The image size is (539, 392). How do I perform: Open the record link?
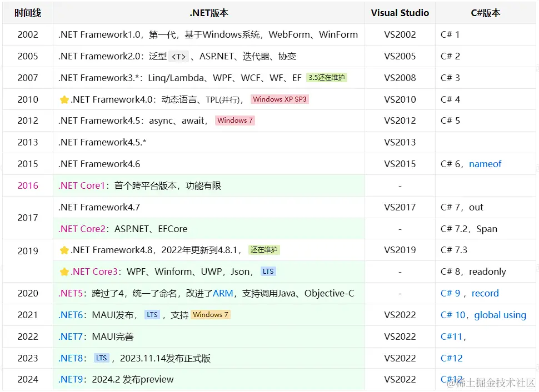[485, 293]
